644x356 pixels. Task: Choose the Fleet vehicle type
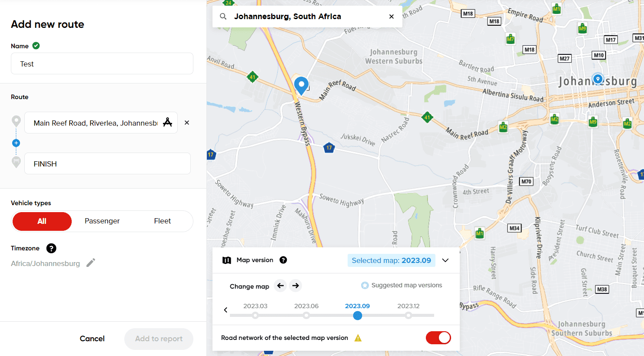coord(163,221)
